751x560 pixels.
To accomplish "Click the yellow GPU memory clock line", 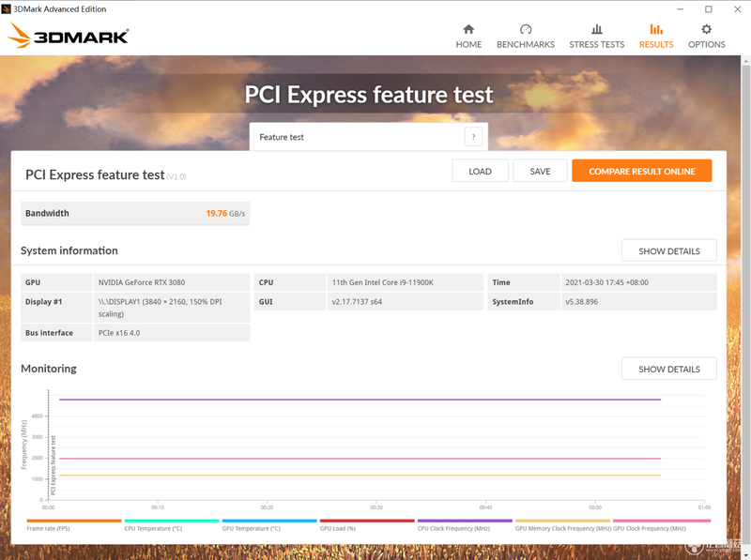I will tap(360, 476).
